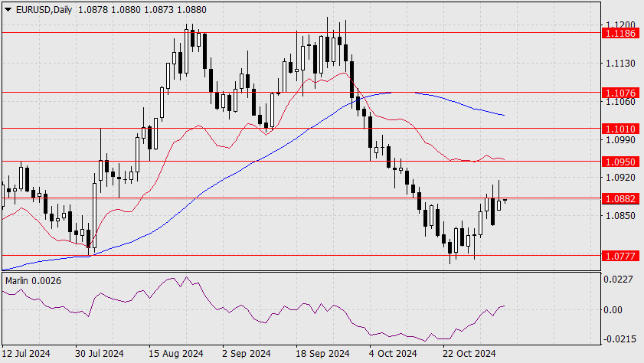This screenshot has width=644, height=363.
Task: Open the chart menu triangle beside EURUSD,Daily
Action: click(8, 10)
